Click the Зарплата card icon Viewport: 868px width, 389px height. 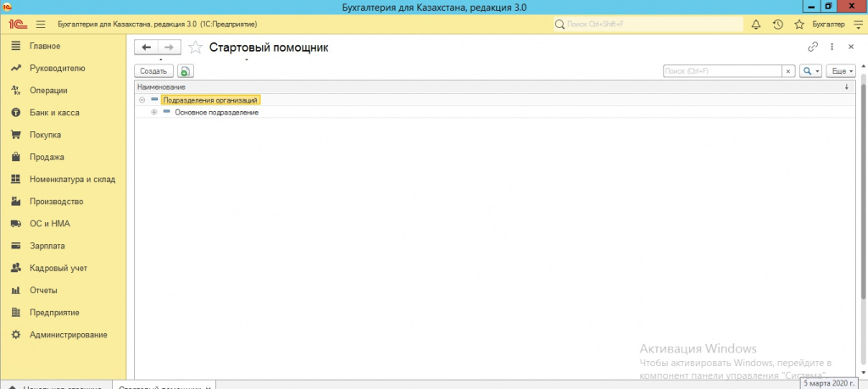coord(16,246)
